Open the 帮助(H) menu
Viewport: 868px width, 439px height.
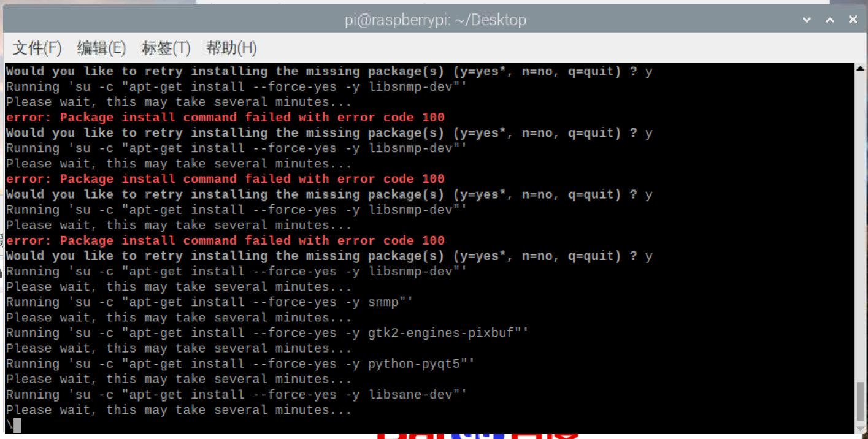pos(231,48)
